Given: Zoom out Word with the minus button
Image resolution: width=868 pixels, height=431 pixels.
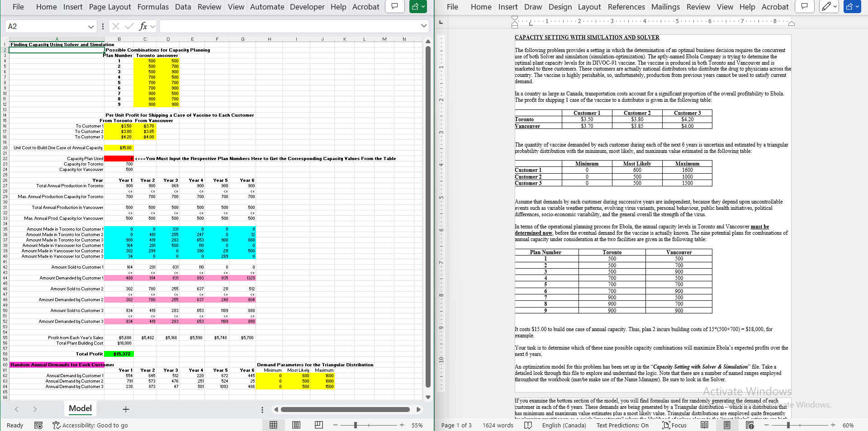Looking at the screenshot, I should coord(767,425).
